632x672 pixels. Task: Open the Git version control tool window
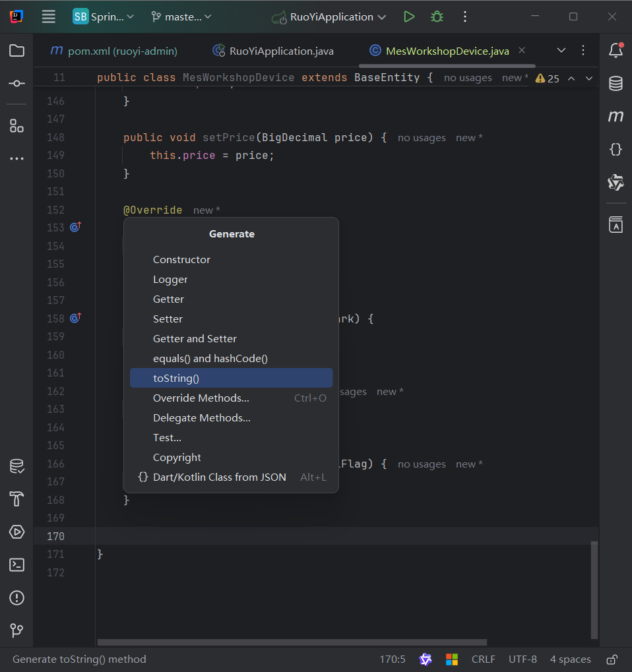[16, 630]
